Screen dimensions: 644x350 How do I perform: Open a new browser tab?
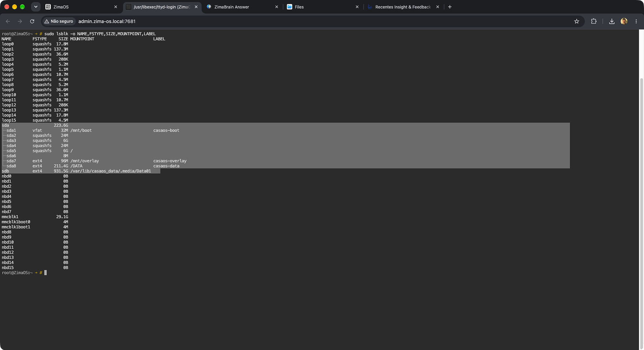450,7
